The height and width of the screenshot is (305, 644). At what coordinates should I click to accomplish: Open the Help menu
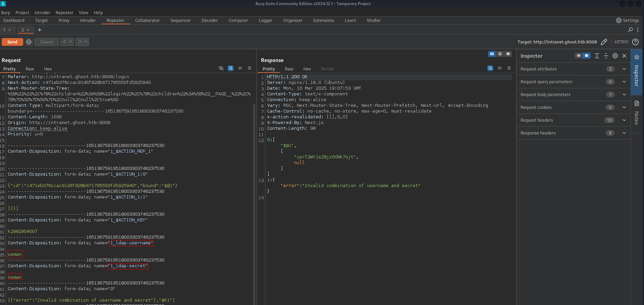98,13
